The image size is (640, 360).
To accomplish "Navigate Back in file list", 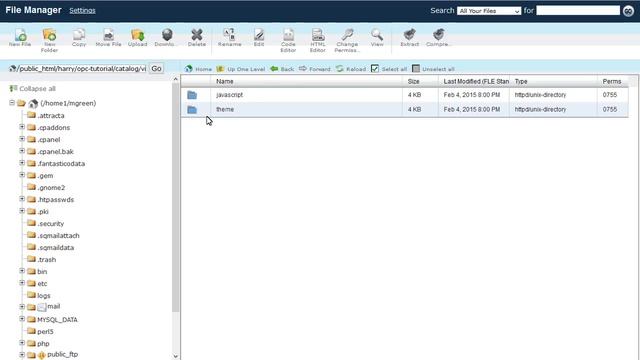I will click(282, 69).
